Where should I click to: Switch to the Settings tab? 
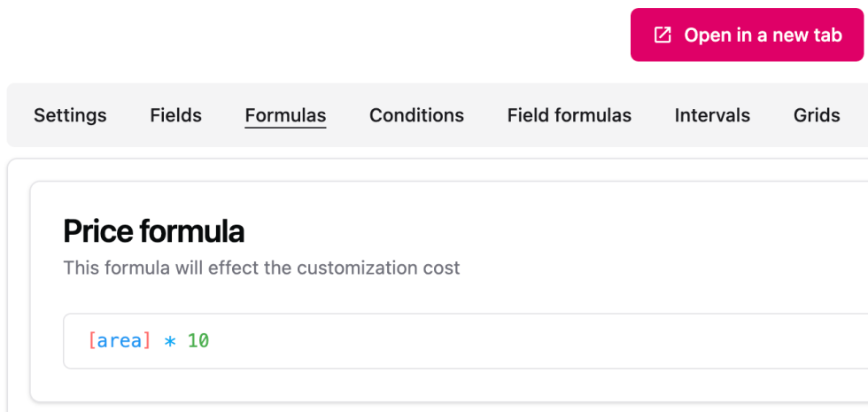(x=70, y=115)
